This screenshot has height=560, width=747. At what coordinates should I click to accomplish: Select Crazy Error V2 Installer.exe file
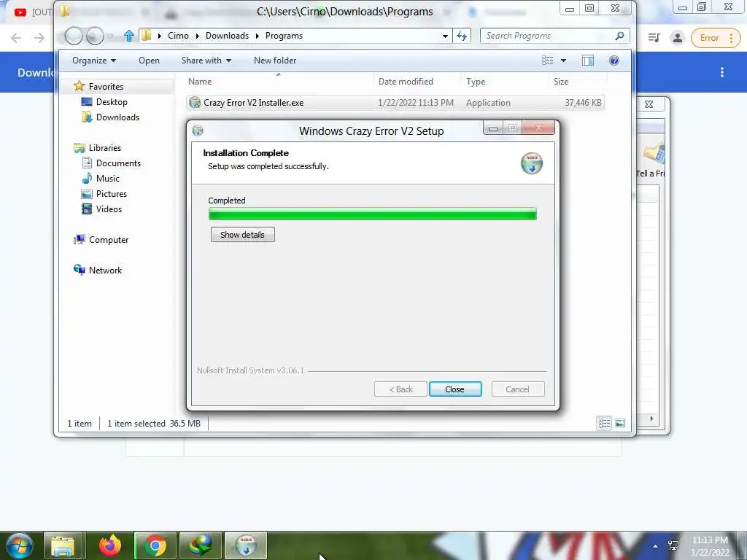(x=395, y=102)
